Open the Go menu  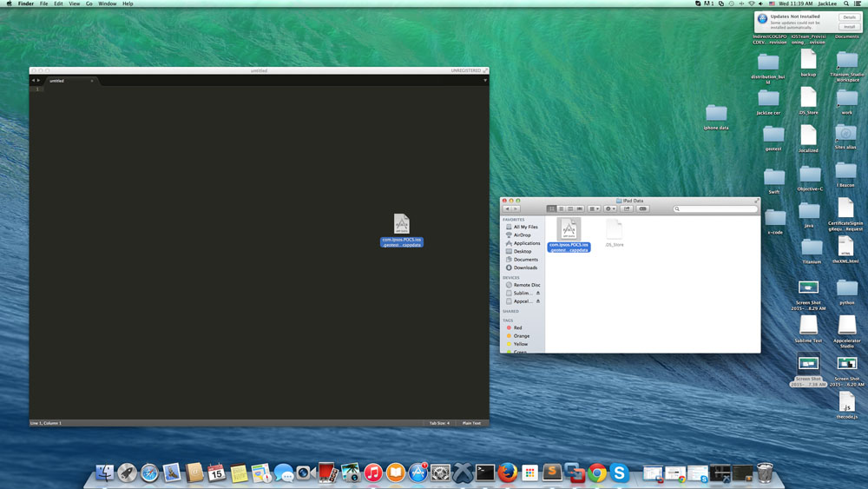[89, 3]
